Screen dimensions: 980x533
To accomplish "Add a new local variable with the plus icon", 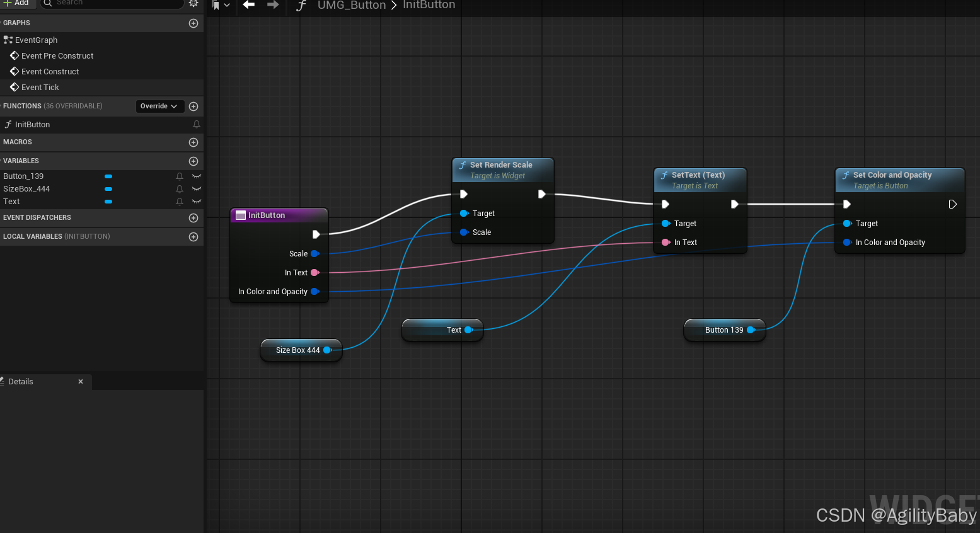I will 193,237.
